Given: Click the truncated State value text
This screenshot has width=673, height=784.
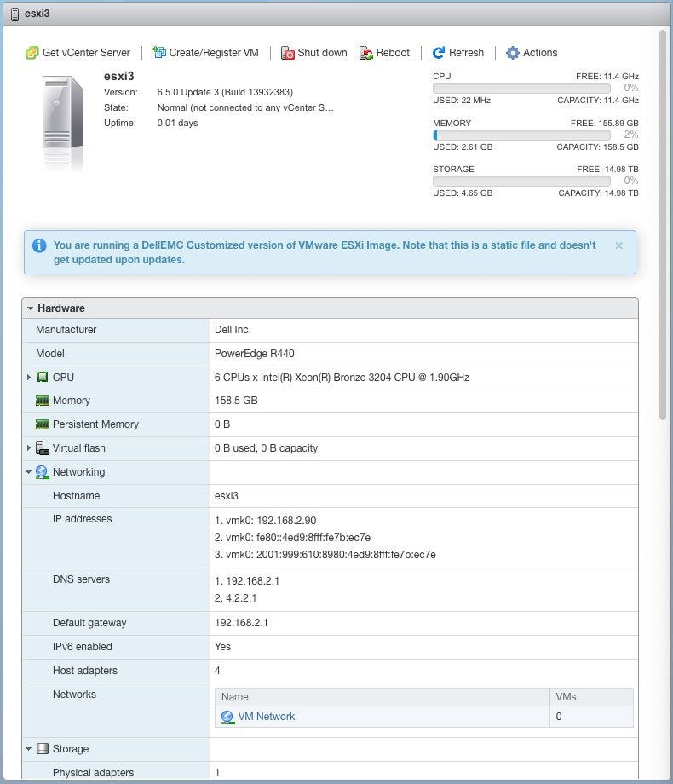Looking at the screenshot, I should pyautogui.click(x=245, y=107).
